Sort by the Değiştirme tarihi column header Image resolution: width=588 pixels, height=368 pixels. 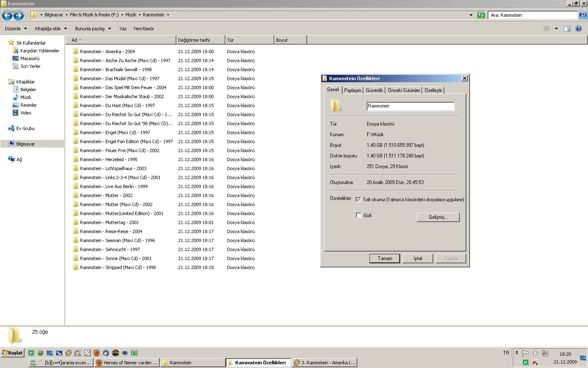coord(200,40)
